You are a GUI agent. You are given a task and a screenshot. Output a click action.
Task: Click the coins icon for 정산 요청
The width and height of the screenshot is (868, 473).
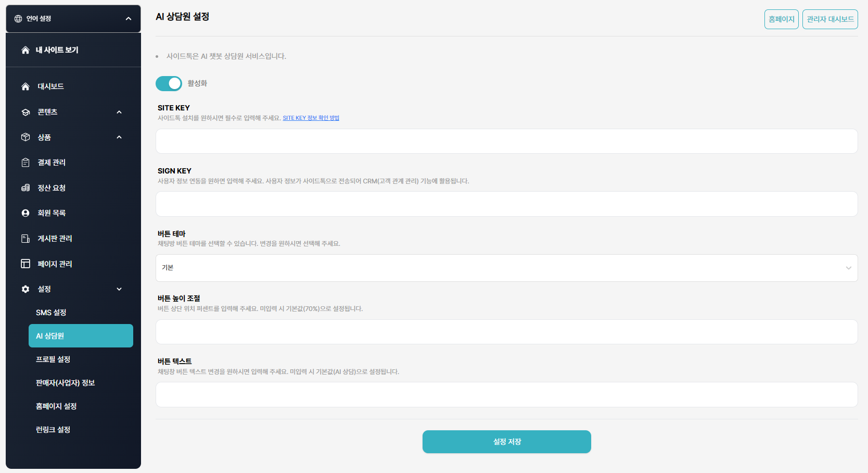(25, 188)
